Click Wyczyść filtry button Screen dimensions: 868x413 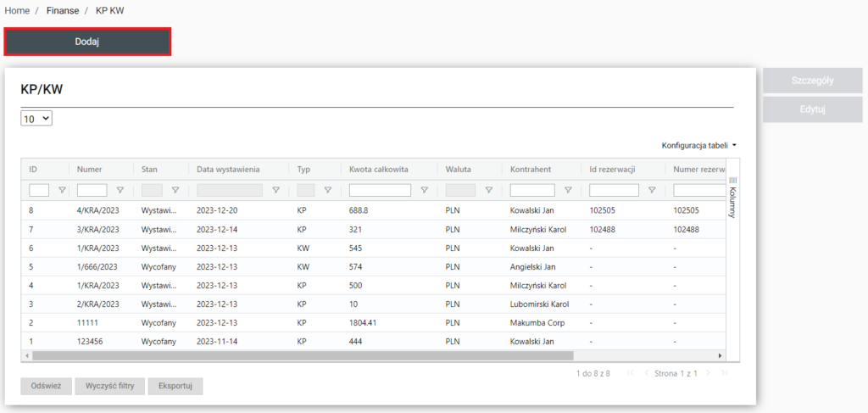point(109,386)
